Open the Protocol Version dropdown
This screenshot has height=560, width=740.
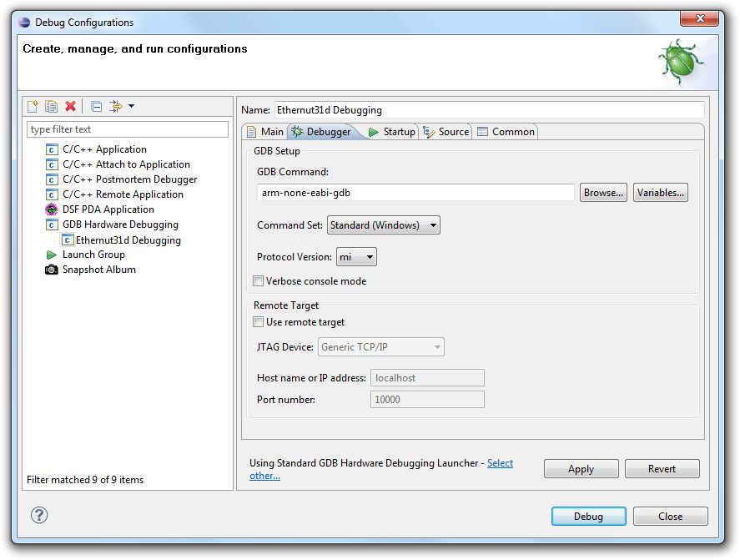coord(356,257)
